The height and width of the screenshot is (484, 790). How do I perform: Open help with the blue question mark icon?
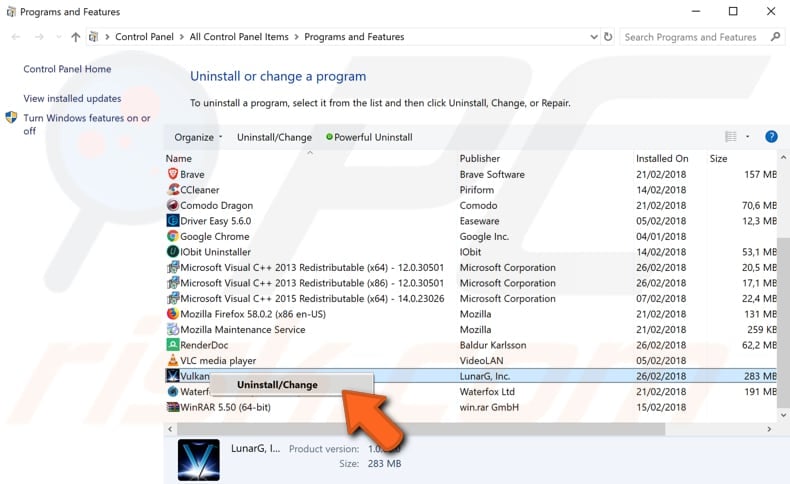click(771, 136)
